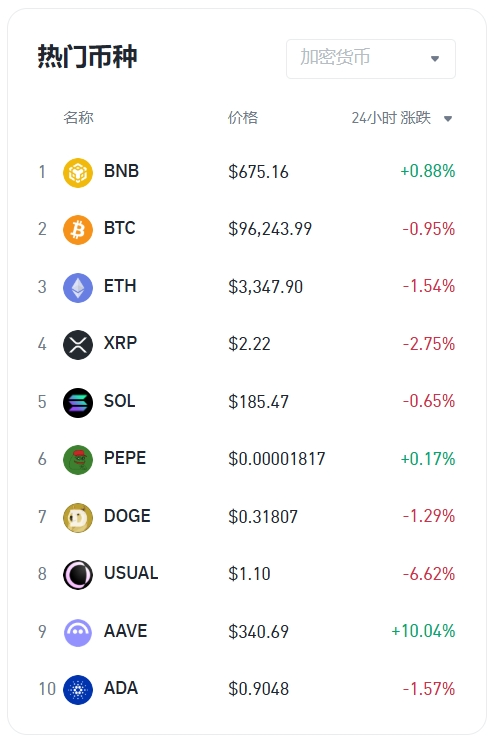The height and width of the screenshot is (742, 495).
Task: Click the 名称 column header
Action: tap(79, 117)
